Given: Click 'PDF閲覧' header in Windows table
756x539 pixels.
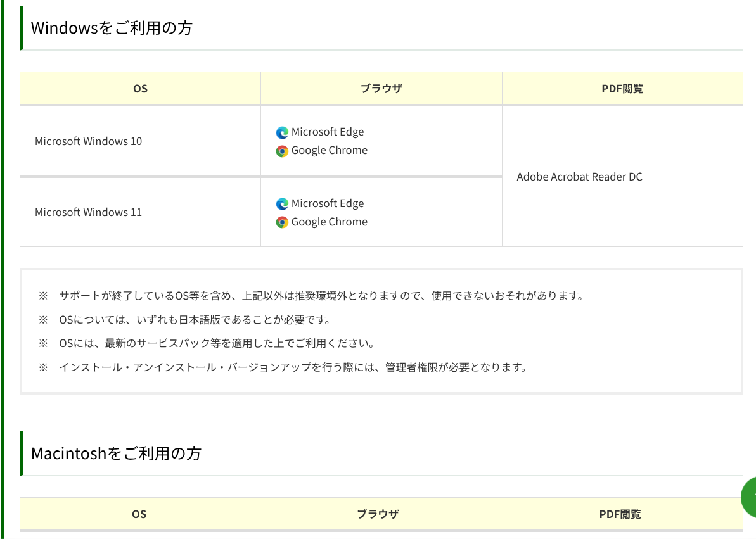Looking at the screenshot, I should coord(622,89).
